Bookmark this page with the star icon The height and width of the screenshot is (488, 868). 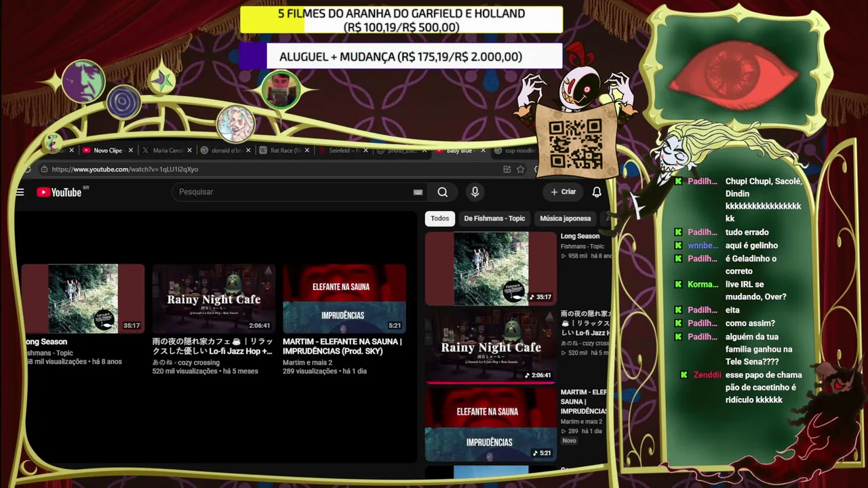tap(520, 169)
